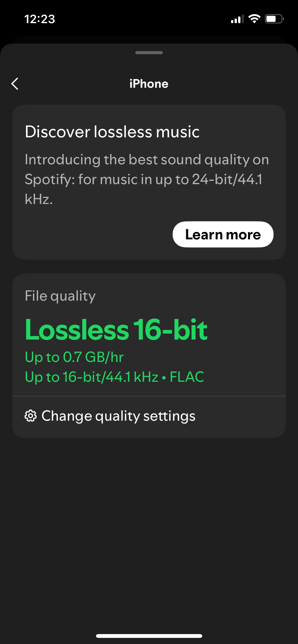Screen dimensions: 298x644
Task: Tap the battery indicator icon
Action: pyautogui.click(x=274, y=19)
